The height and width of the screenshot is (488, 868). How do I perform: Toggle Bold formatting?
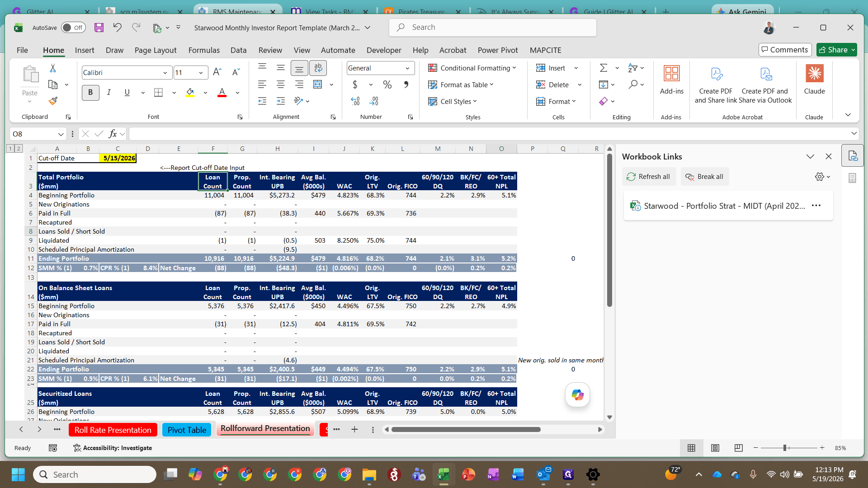pos(90,93)
